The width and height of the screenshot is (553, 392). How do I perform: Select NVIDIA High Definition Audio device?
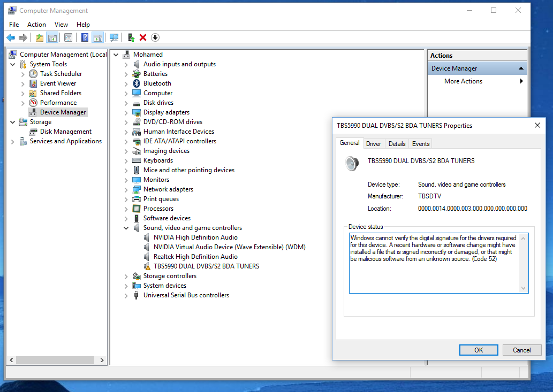click(x=195, y=238)
